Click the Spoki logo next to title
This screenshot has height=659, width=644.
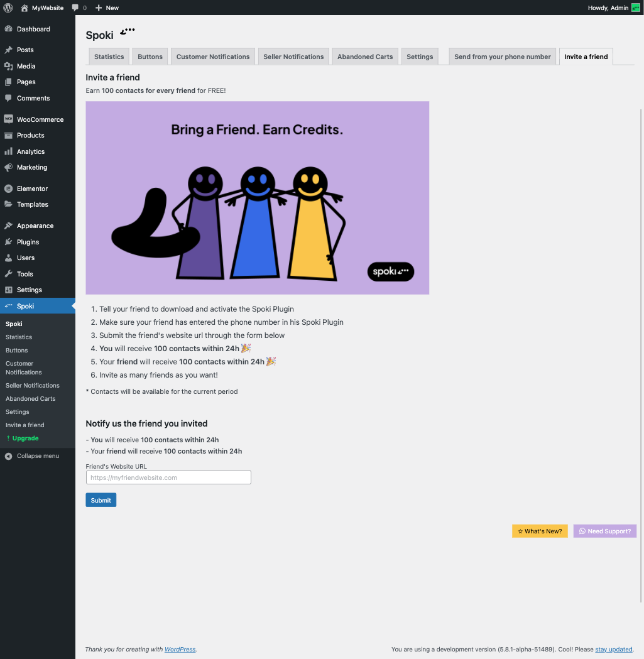coord(128,31)
